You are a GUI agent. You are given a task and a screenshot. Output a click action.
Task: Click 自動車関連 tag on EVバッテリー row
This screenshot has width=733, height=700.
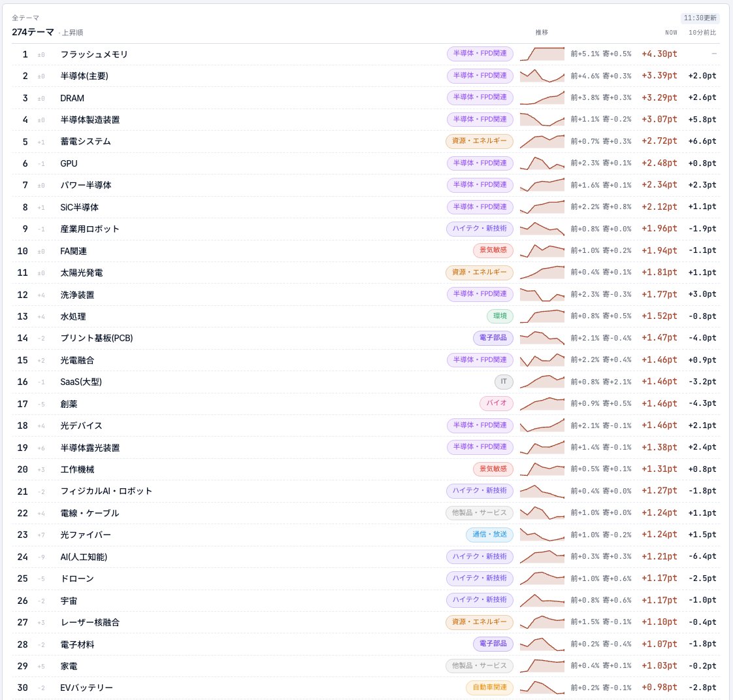[x=489, y=688]
